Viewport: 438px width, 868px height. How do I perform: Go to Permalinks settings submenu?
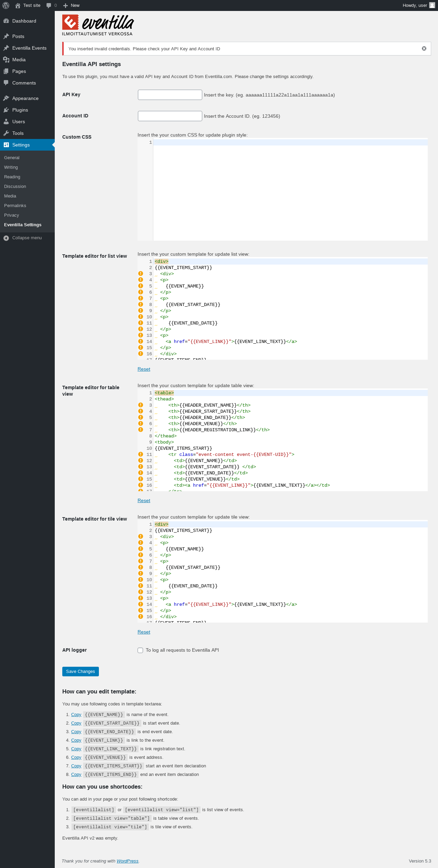(15, 206)
